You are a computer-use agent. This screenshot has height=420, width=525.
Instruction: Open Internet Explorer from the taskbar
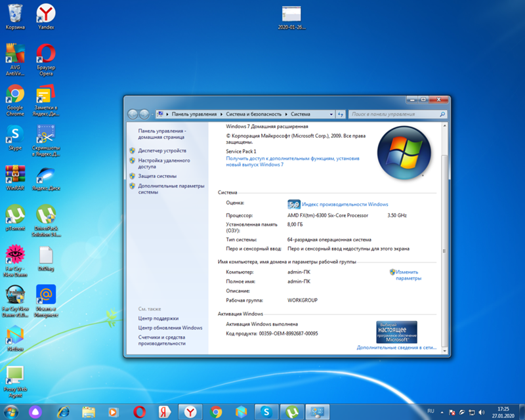(x=63, y=411)
